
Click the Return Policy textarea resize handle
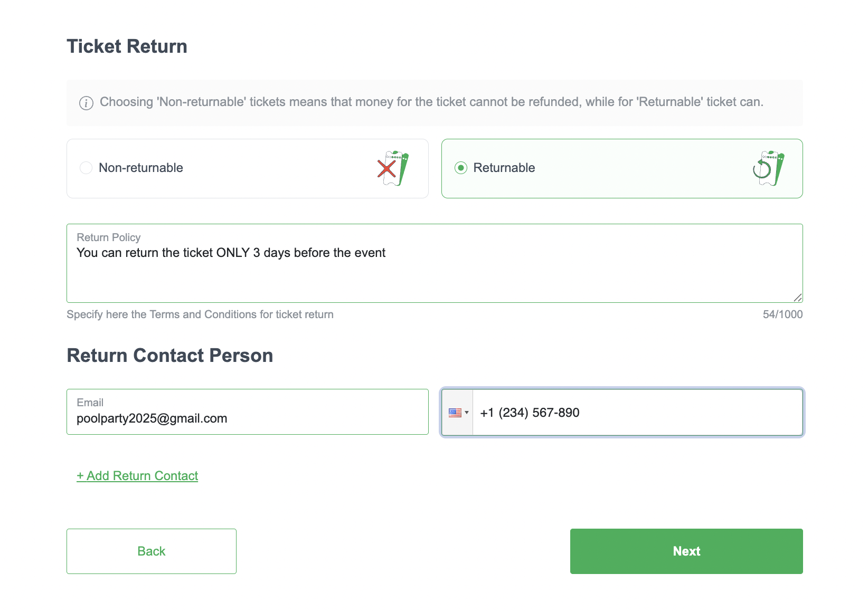798,298
